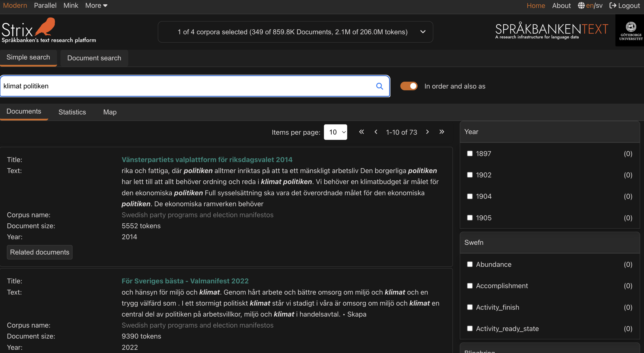The width and height of the screenshot is (644, 353).
Task: Open the Statistics tab
Action: click(x=72, y=112)
